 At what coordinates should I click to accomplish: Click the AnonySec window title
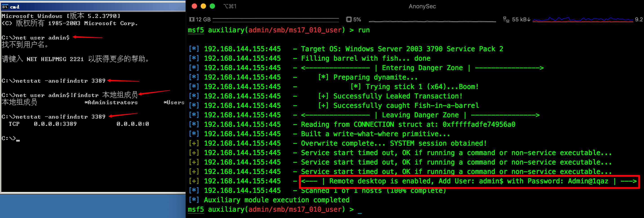click(422, 6)
